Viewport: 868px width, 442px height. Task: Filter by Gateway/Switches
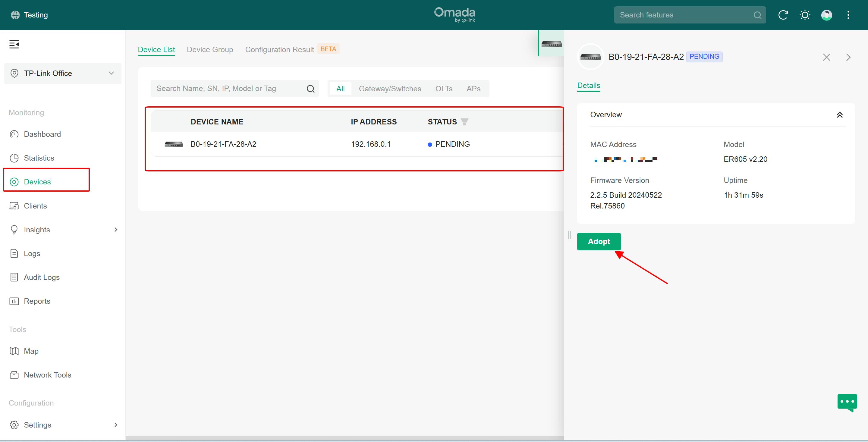pyautogui.click(x=390, y=89)
